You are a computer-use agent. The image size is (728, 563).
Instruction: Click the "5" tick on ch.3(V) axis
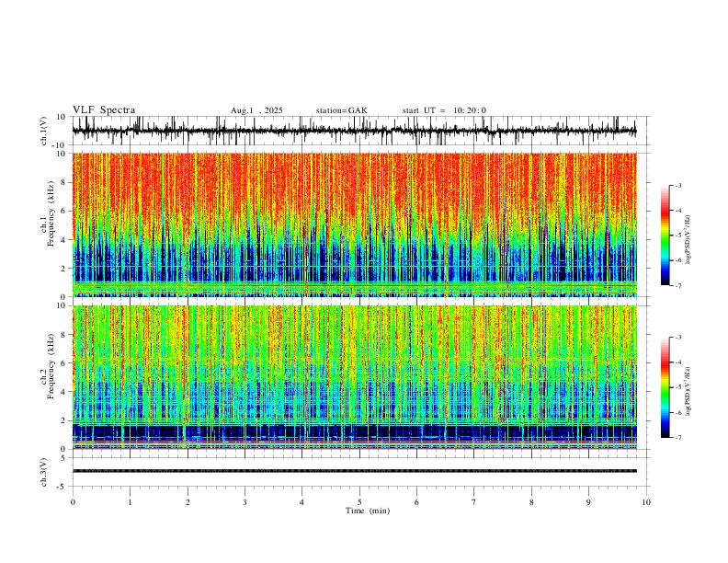point(64,458)
